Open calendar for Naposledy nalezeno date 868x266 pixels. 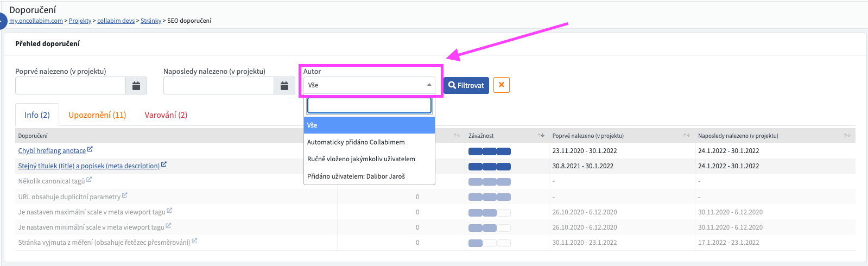[284, 86]
